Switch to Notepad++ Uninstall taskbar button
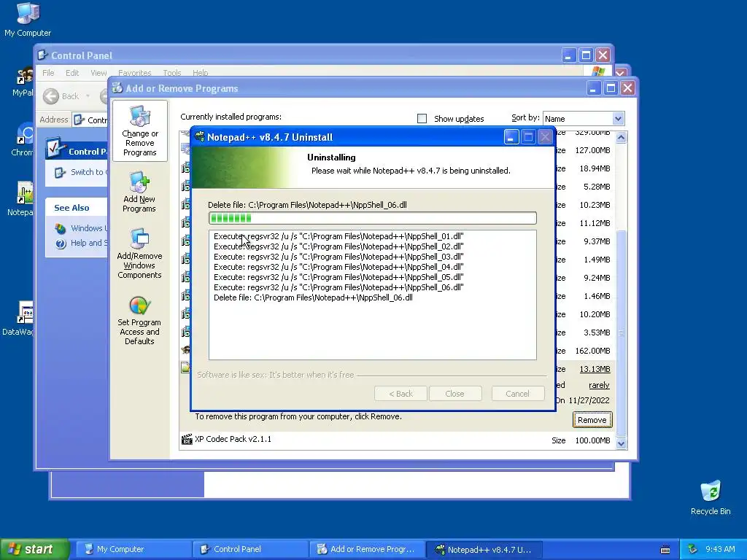747x560 pixels. point(483,549)
